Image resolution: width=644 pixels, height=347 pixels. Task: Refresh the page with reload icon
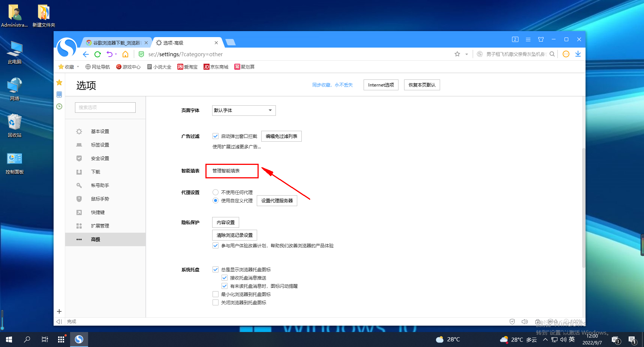click(x=98, y=54)
